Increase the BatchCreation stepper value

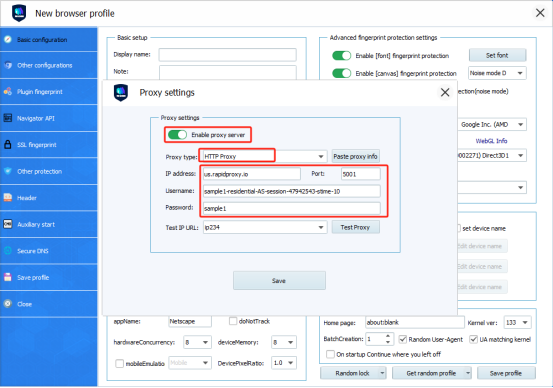pyautogui.click(x=388, y=336)
